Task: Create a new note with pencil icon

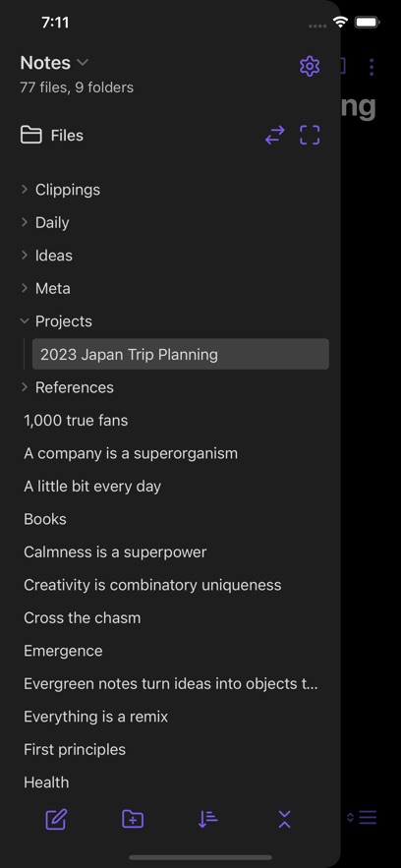Action: pyautogui.click(x=56, y=819)
